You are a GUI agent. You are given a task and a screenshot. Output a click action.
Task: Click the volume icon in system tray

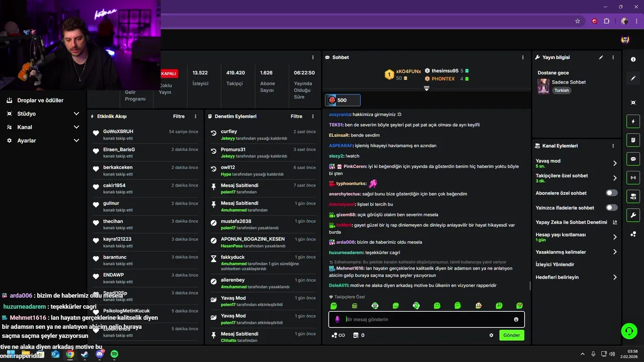[x=612, y=354]
